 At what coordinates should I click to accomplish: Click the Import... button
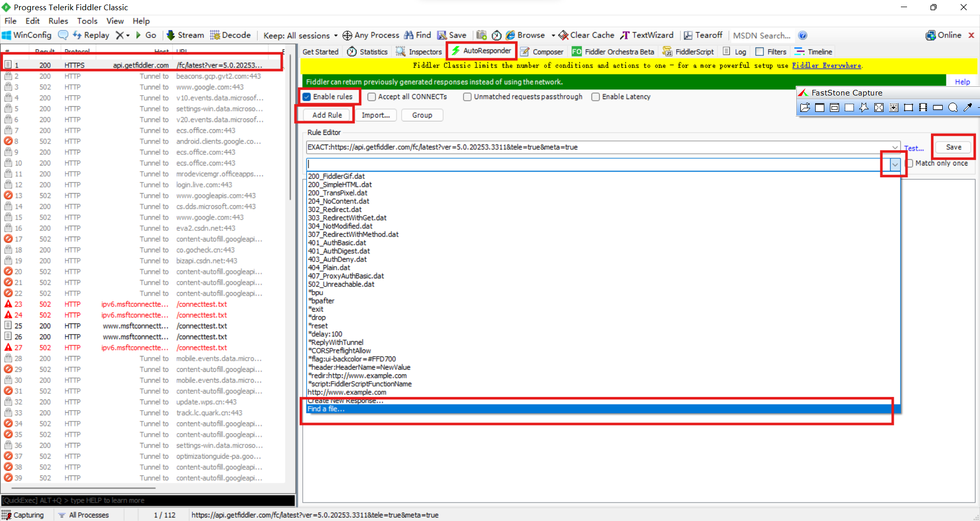376,115
